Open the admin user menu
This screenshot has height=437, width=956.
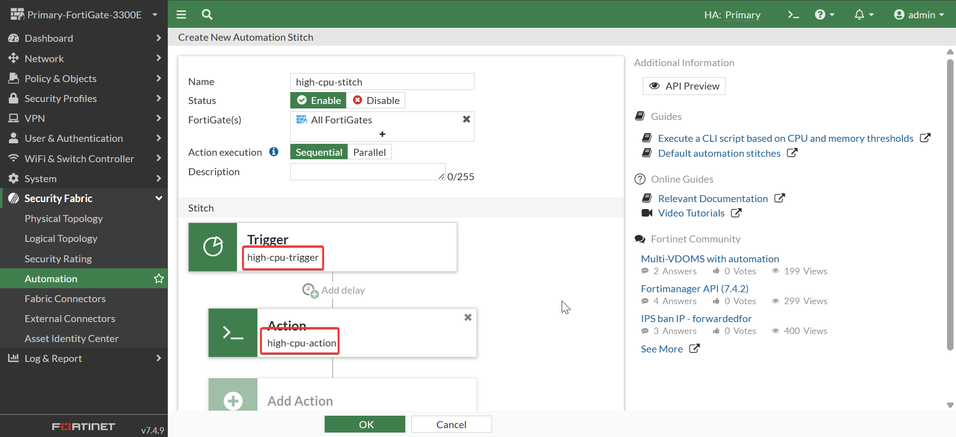tap(919, 15)
